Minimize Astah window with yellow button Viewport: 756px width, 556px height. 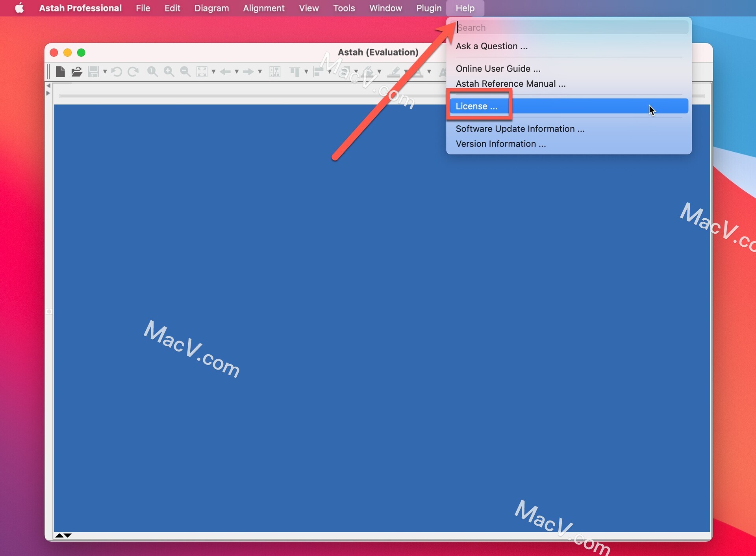[x=67, y=52]
